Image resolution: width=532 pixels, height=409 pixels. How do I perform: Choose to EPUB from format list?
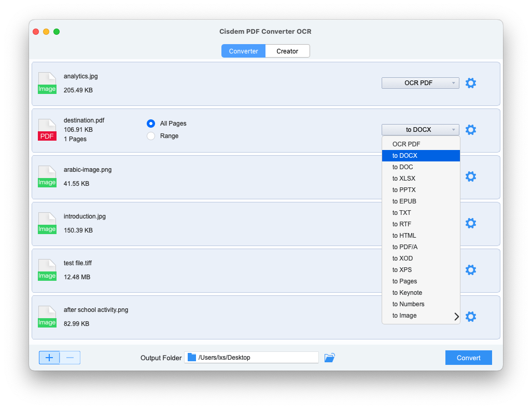[x=404, y=201]
